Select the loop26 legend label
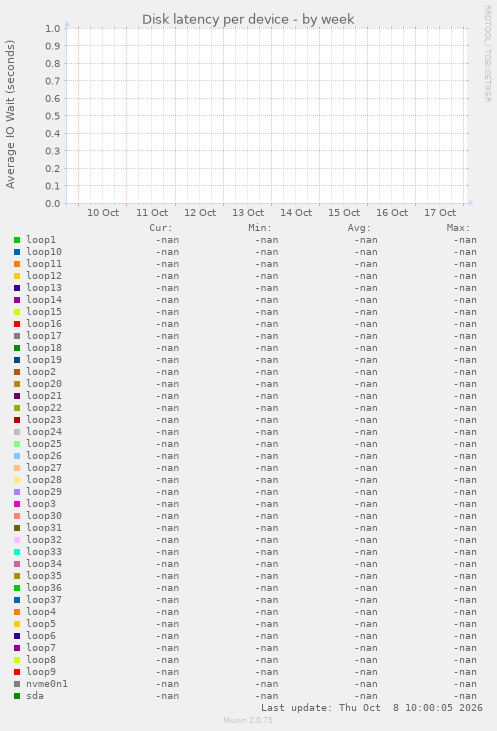Viewport: 497px width, 731px height. 44,456
